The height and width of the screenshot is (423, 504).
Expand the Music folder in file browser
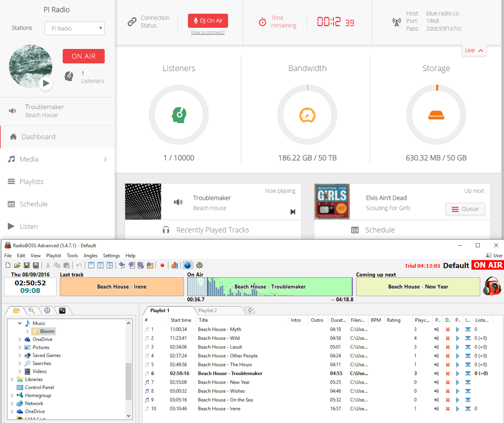click(x=19, y=323)
